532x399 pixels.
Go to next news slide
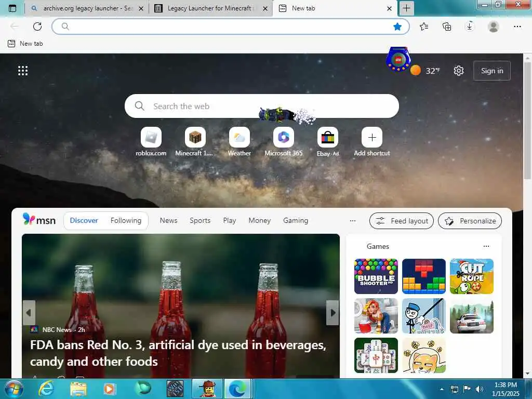point(333,312)
